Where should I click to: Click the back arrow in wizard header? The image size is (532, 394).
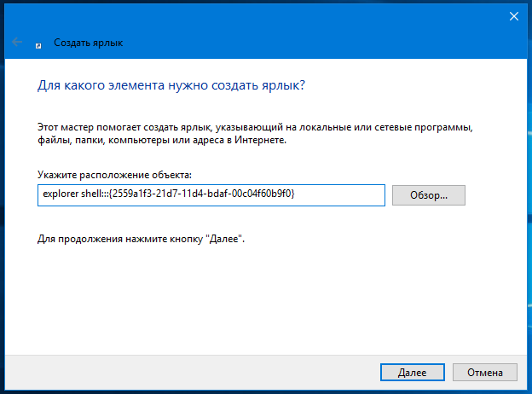pyautogui.click(x=17, y=42)
